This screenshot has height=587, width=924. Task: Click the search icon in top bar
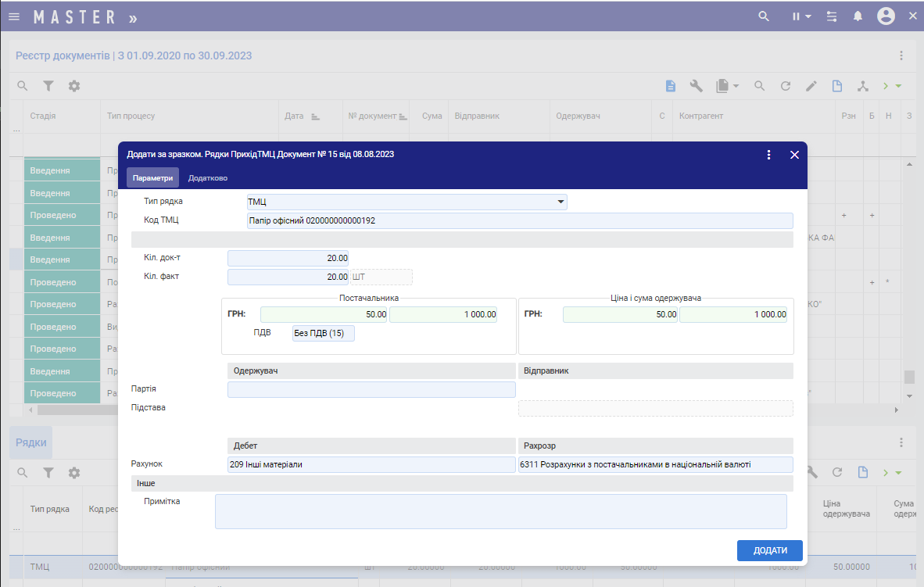(x=764, y=16)
